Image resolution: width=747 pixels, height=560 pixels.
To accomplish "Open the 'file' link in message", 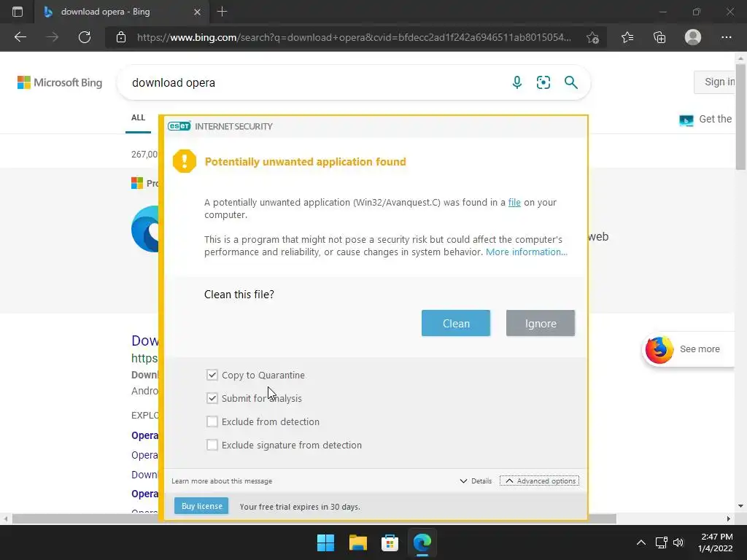I will 514,203.
